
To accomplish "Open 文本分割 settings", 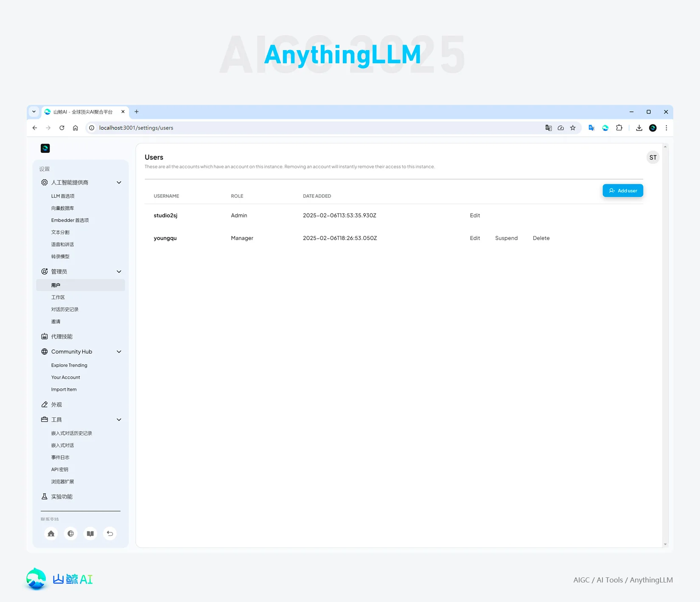I will 60,232.
